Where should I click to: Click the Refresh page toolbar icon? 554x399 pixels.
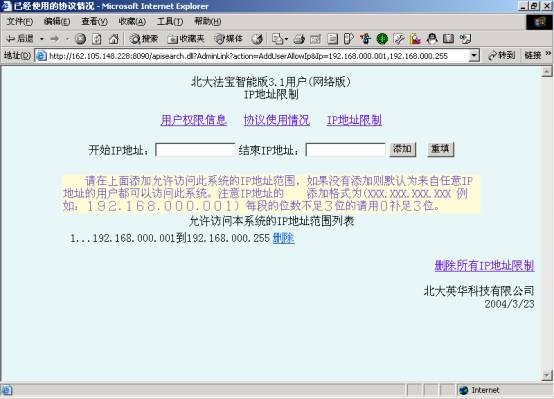[x=97, y=39]
